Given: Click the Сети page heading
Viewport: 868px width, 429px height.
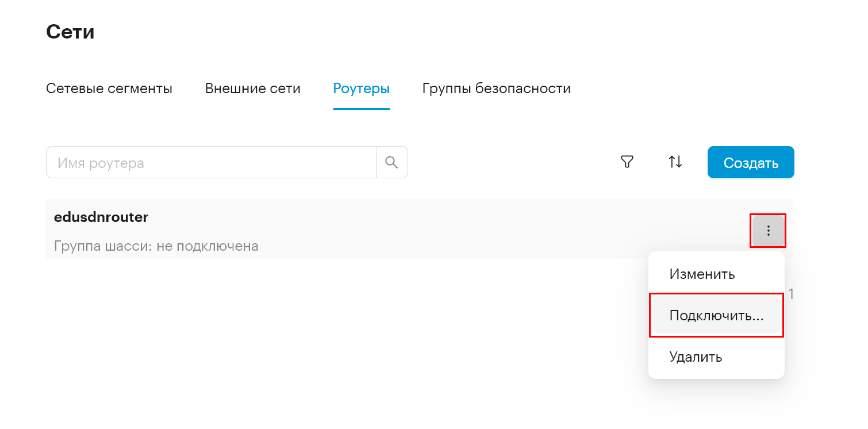Looking at the screenshot, I should point(70,32).
